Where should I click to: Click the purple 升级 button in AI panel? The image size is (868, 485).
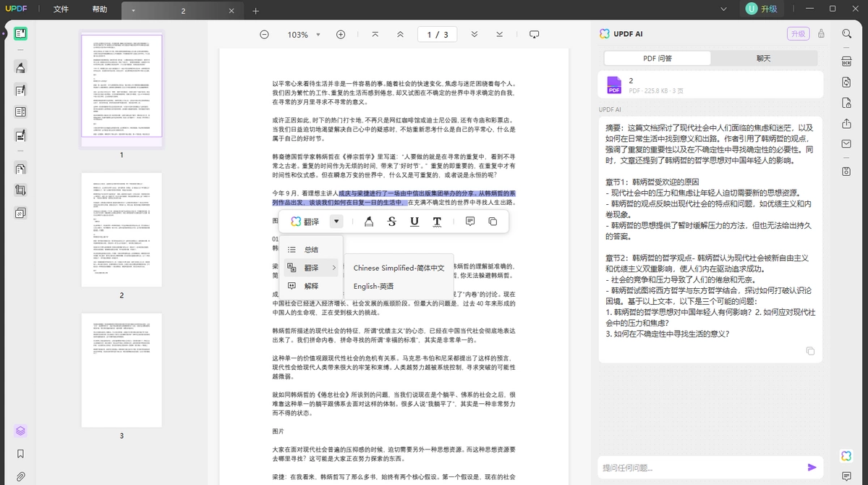pyautogui.click(x=798, y=34)
